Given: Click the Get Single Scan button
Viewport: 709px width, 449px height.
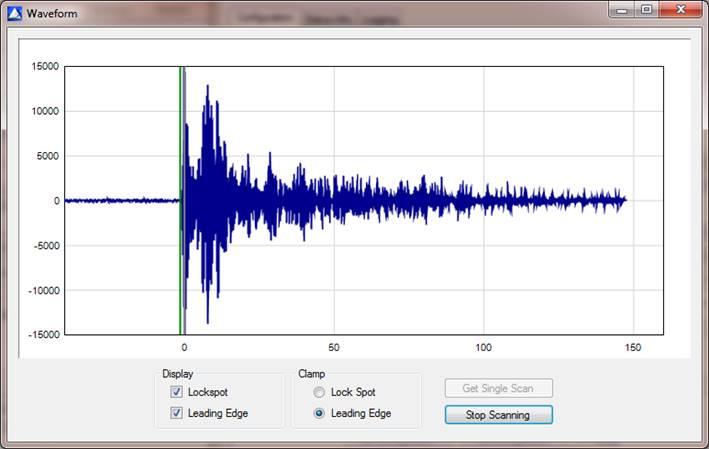Looking at the screenshot, I should click(498, 388).
